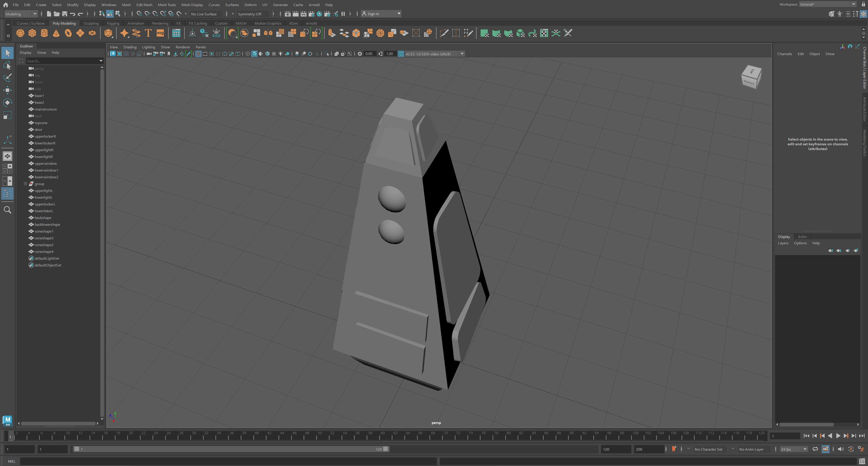
Task: Select the mainstructure object in Outliner
Action: (46, 109)
